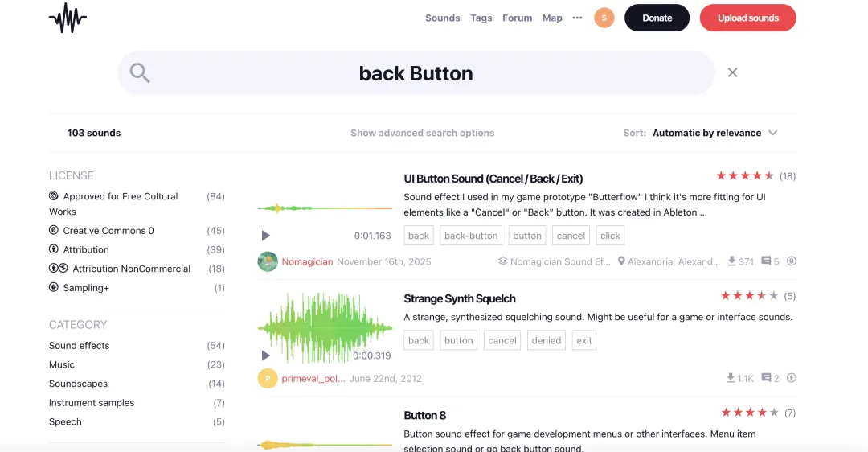
Task: Show advanced search options
Action: (423, 133)
